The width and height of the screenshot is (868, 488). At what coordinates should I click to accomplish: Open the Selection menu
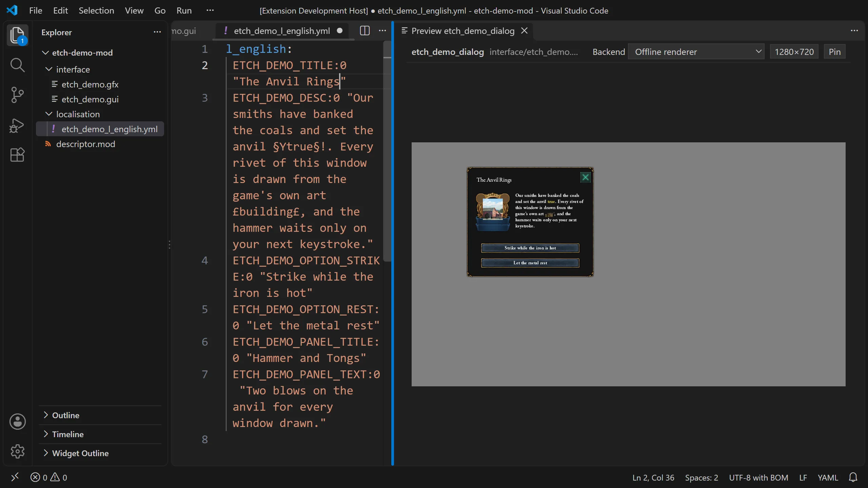96,11
